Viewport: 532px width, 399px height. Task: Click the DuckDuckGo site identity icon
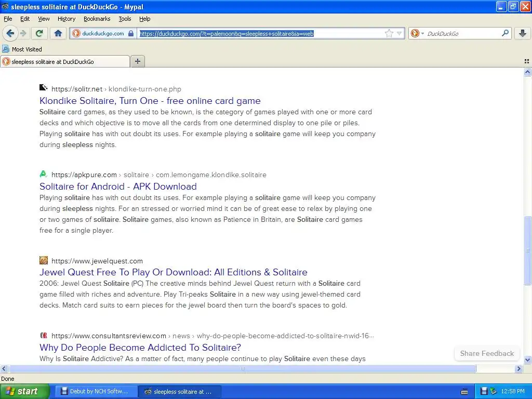tap(76, 33)
